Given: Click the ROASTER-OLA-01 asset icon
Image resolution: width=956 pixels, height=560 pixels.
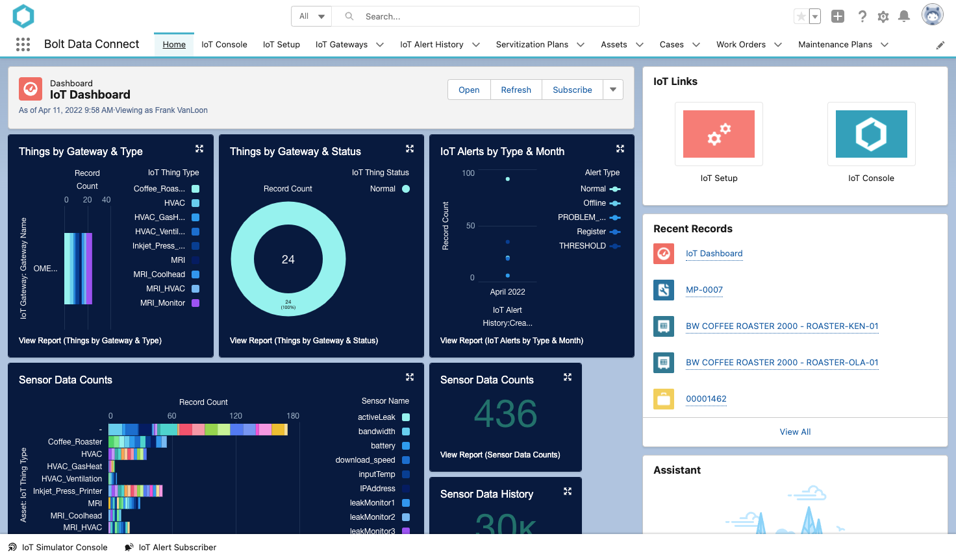Looking at the screenshot, I should pyautogui.click(x=664, y=363).
